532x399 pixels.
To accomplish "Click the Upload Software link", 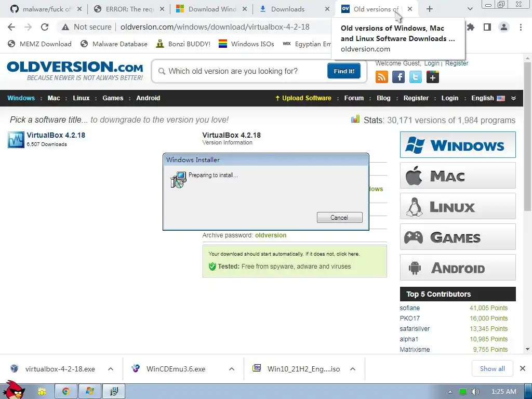I will [303, 98].
